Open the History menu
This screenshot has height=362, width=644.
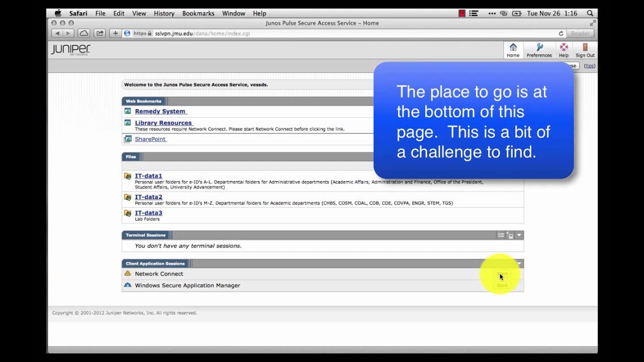[164, 14]
